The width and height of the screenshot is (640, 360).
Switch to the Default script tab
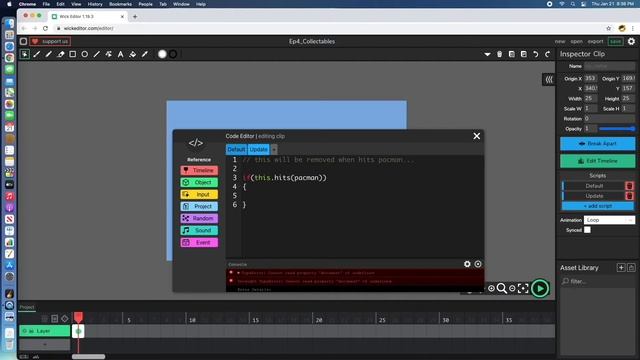pos(236,149)
